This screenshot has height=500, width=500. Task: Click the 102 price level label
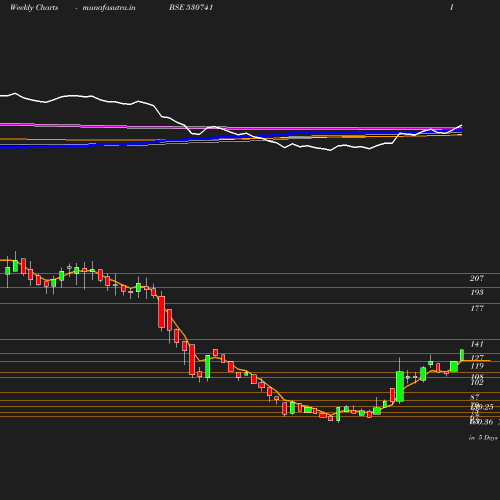(477, 383)
